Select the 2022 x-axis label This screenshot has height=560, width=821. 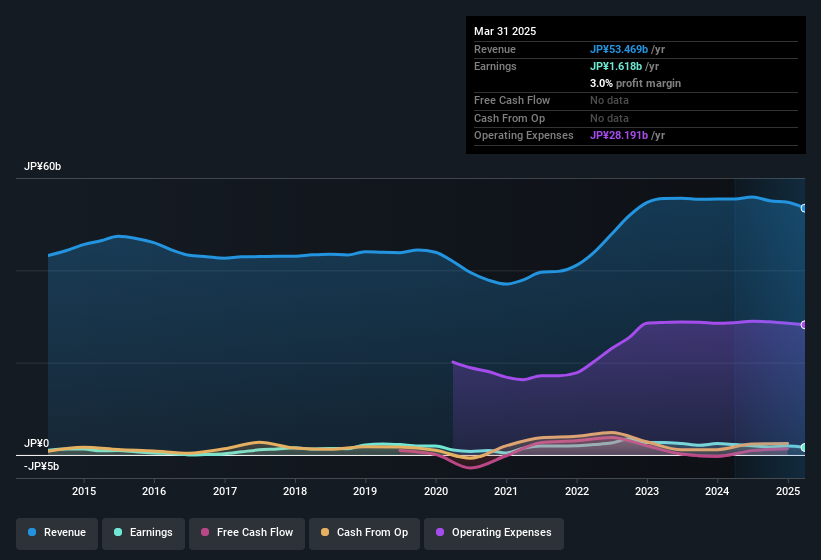point(576,491)
